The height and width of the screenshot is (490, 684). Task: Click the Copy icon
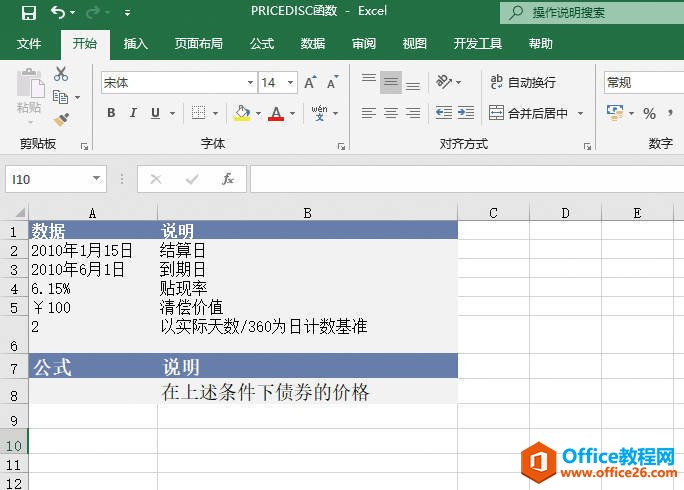pyautogui.click(x=60, y=97)
